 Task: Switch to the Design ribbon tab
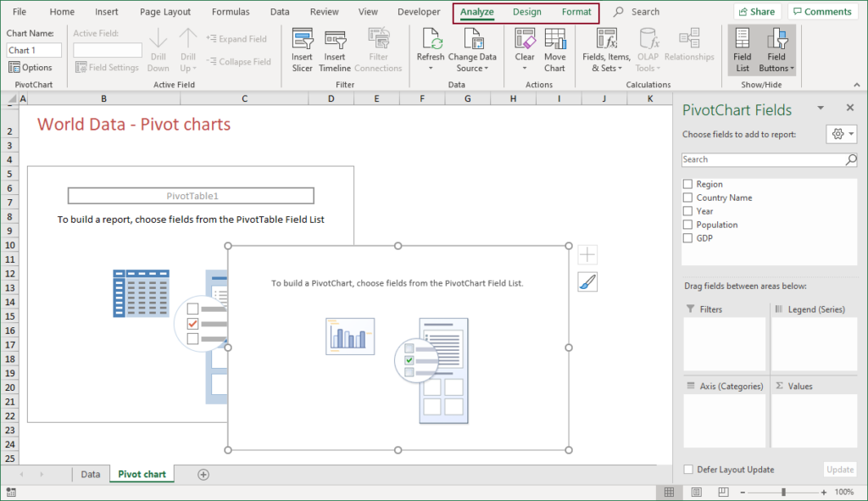click(x=526, y=12)
